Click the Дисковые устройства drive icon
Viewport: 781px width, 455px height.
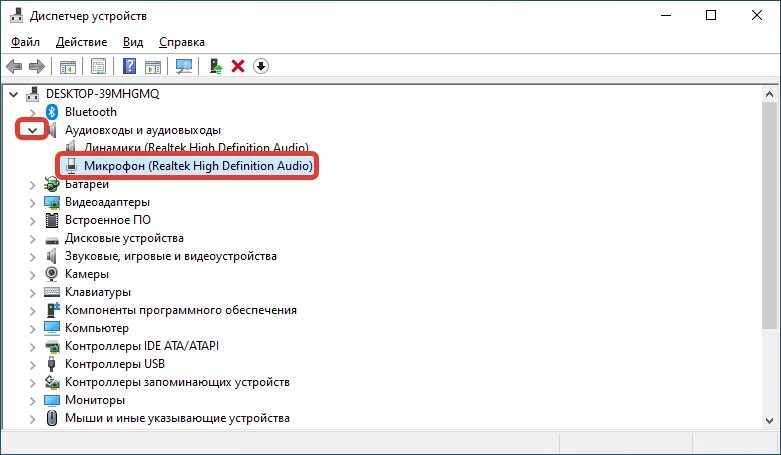[52, 240]
